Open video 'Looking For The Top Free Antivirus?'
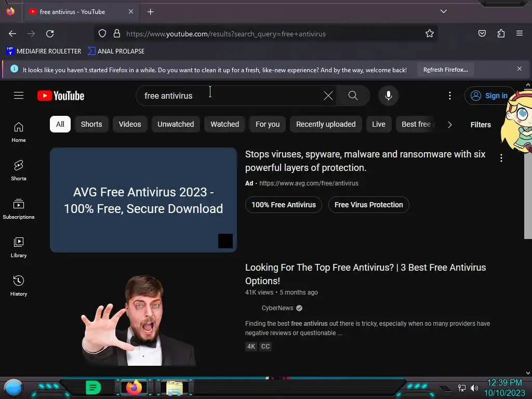 365,274
